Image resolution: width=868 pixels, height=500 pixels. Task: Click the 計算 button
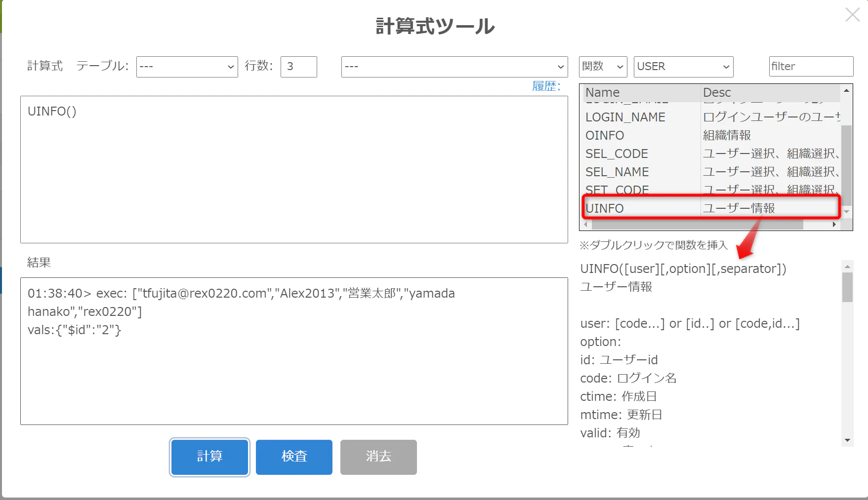click(x=209, y=457)
